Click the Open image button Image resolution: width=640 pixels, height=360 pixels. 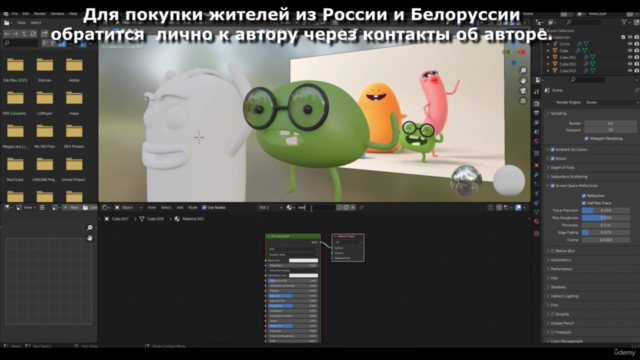90,207
